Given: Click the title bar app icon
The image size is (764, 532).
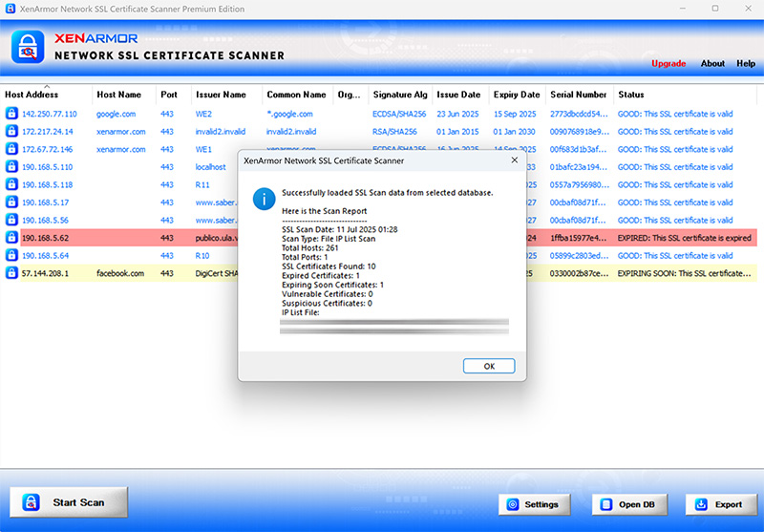Looking at the screenshot, I should tap(11, 9).
